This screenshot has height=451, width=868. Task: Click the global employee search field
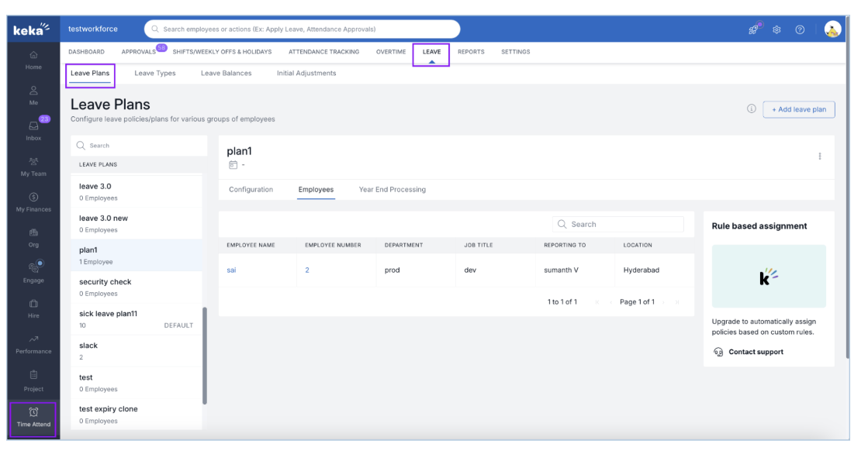click(303, 29)
